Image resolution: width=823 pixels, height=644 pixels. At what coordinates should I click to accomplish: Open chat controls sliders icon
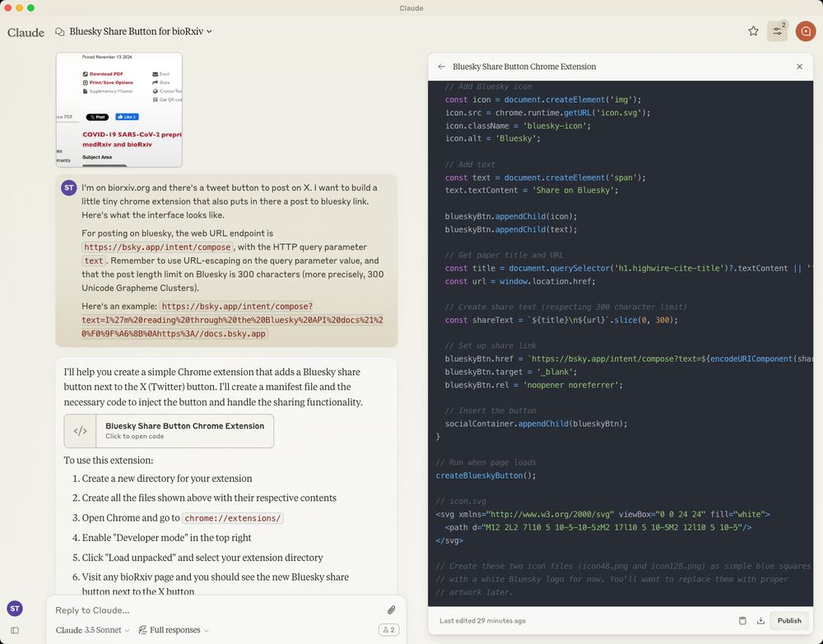pos(778,31)
